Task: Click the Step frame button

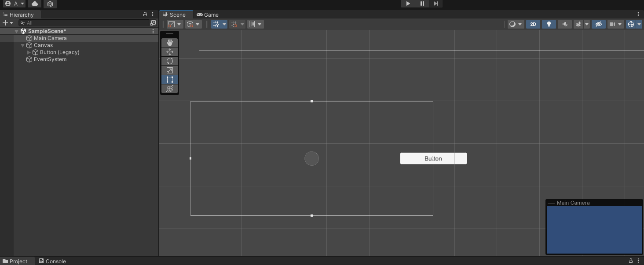Action: coord(435,4)
